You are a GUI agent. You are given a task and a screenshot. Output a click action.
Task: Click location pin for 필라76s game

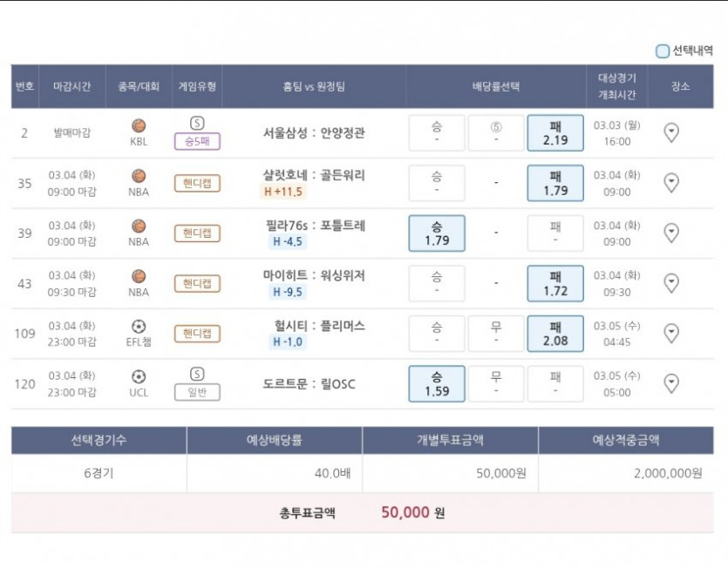(x=671, y=233)
